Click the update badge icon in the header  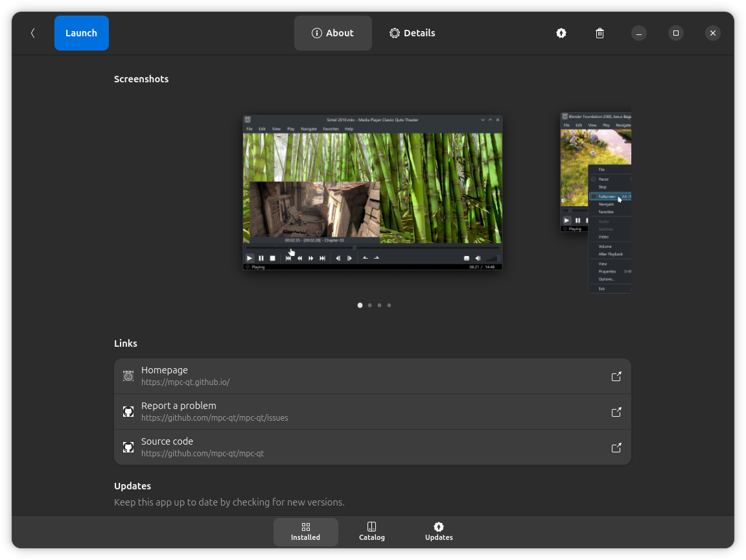pos(561,33)
